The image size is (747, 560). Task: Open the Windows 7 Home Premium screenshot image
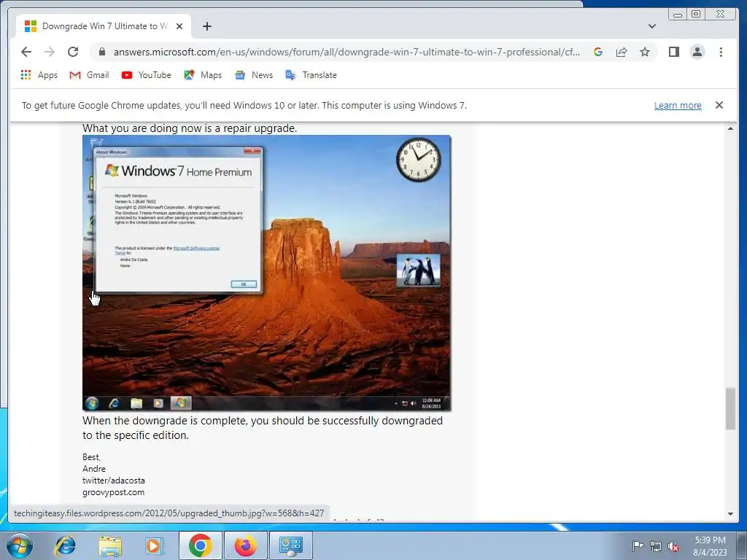[x=266, y=273]
